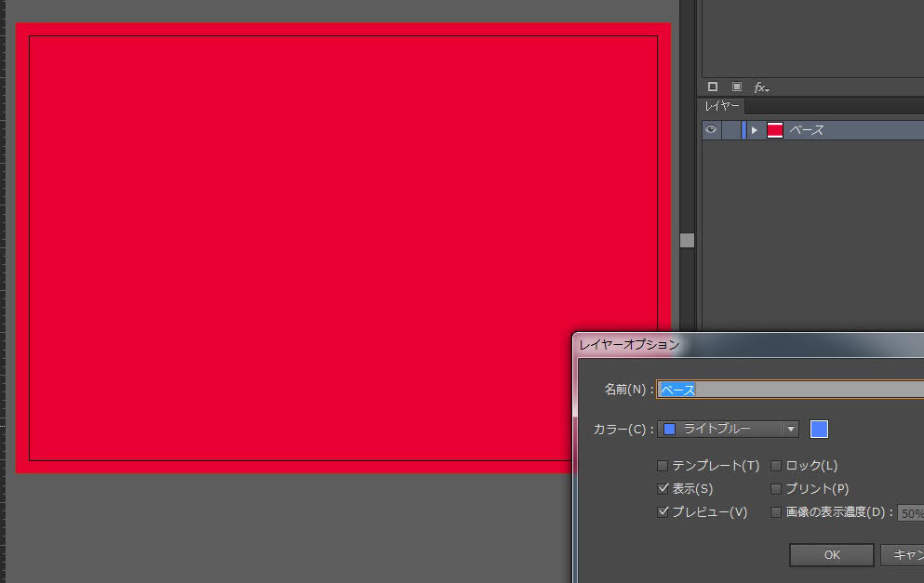Image resolution: width=924 pixels, height=583 pixels.
Task: Click the キャンセル button
Action: point(903,555)
